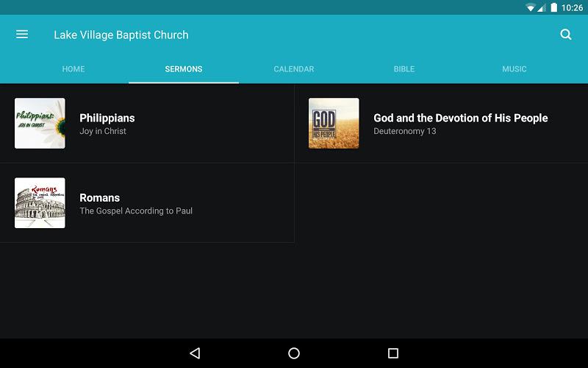Tap the 10:26 clock in status bar
This screenshot has width=588, height=368.
pos(573,7)
